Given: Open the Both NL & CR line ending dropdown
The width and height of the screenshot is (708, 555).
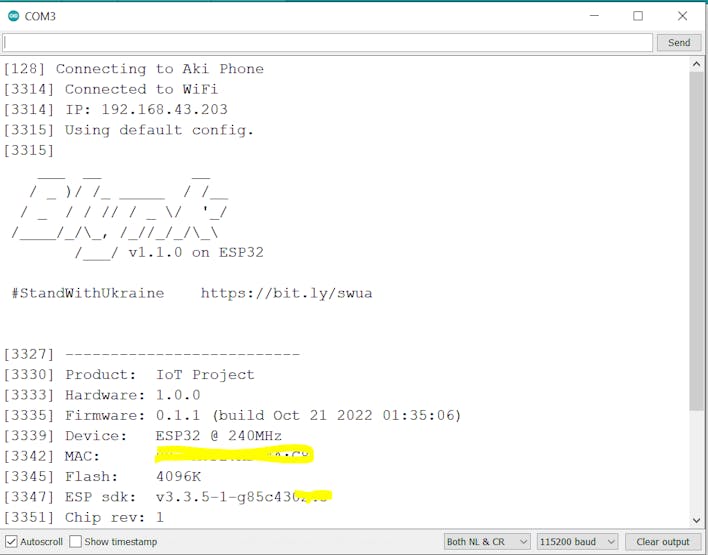Looking at the screenshot, I should 487,541.
